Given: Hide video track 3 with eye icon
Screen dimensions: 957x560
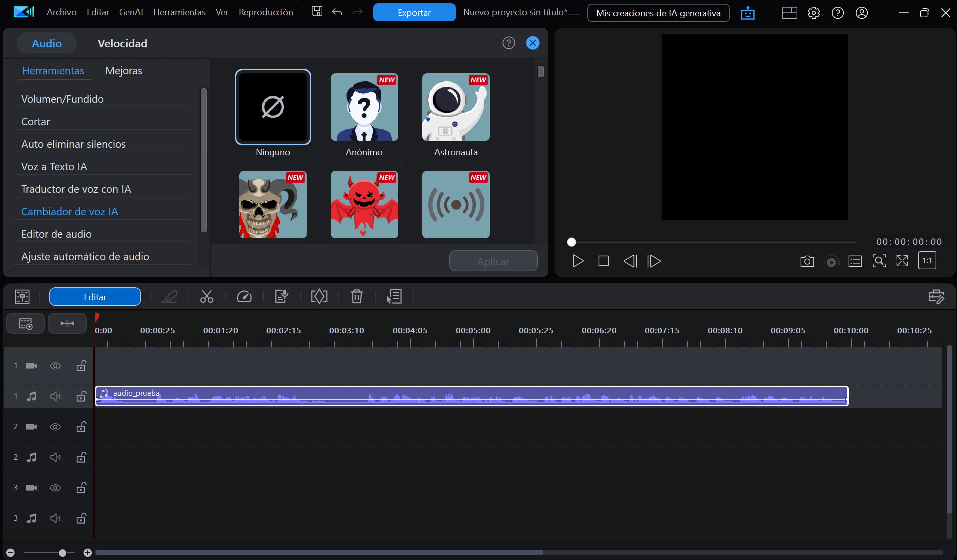Looking at the screenshot, I should point(55,488).
